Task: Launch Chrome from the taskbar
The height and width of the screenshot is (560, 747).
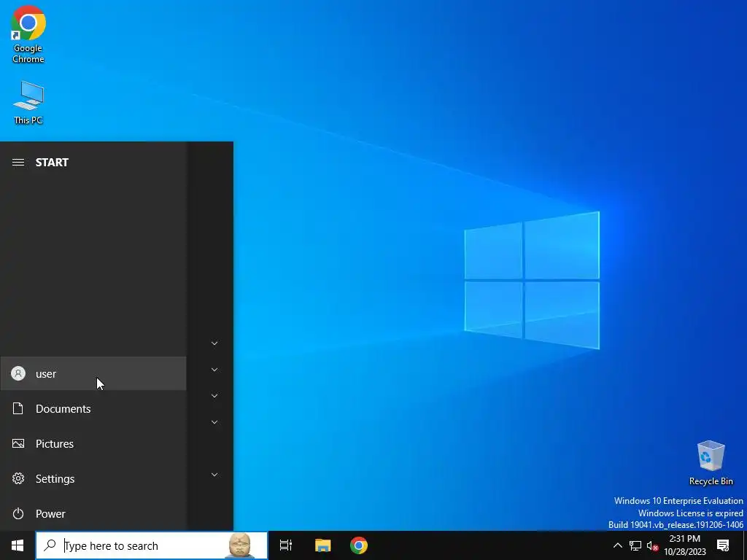Action: pos(359,545)
